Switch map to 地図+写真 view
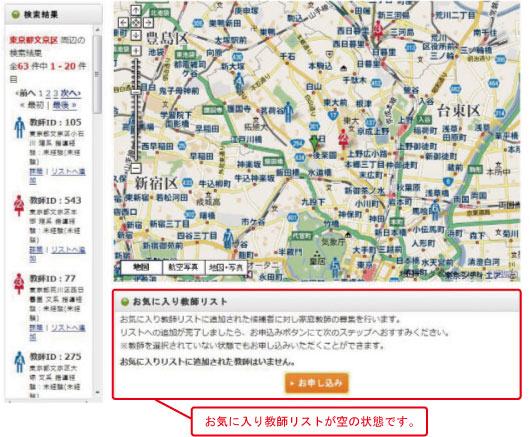 226,267
